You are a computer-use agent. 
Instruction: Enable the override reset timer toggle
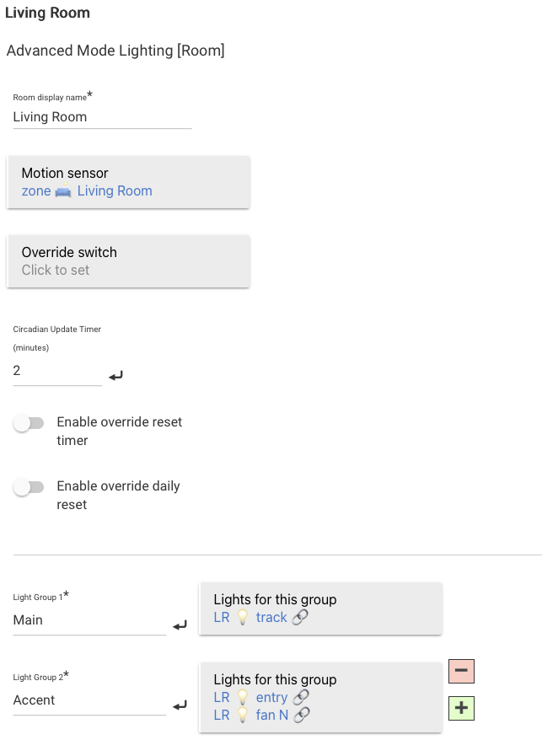[x=29, y=423]
